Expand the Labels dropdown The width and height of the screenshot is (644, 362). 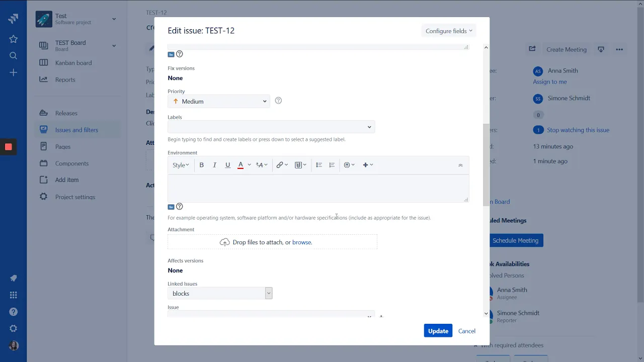click(x=369, y=127)
